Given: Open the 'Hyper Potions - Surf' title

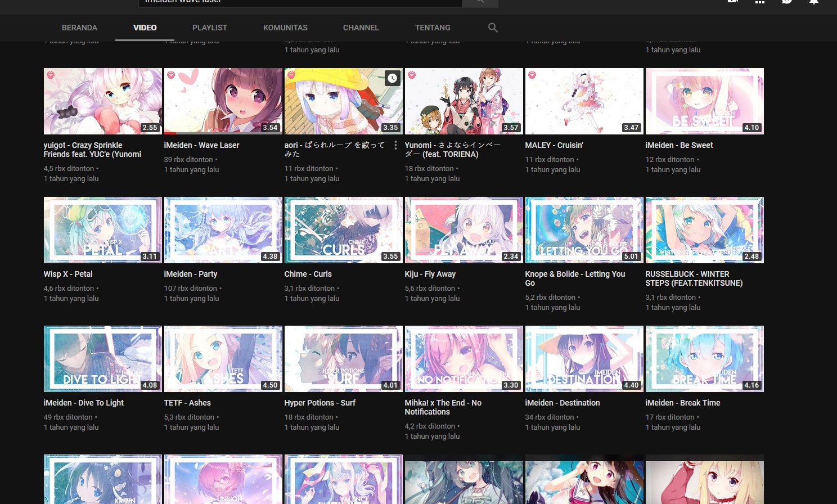Looking at the screenshot, I should pos(319,403).
